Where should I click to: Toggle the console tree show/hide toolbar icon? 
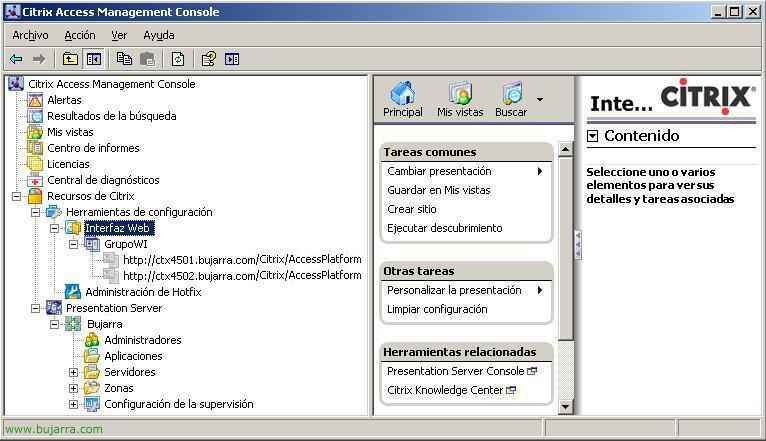click(x=94, y=59)
